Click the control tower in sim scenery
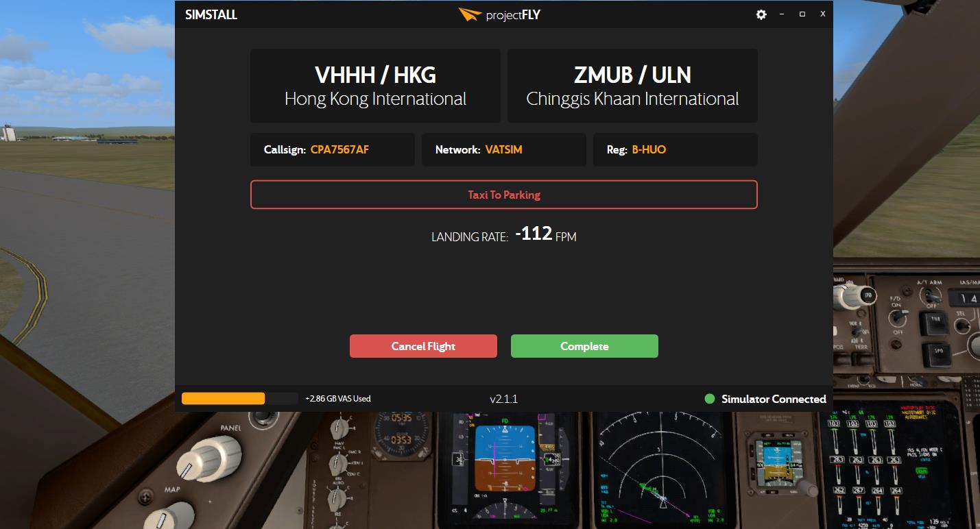Screen dimensions: 980x529 tap(8, 132)
